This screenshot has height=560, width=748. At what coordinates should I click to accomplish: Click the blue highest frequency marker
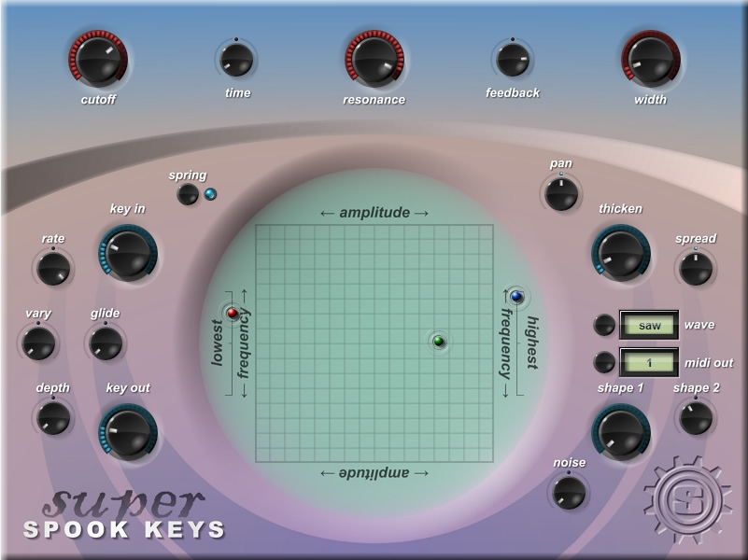(515, 297)
